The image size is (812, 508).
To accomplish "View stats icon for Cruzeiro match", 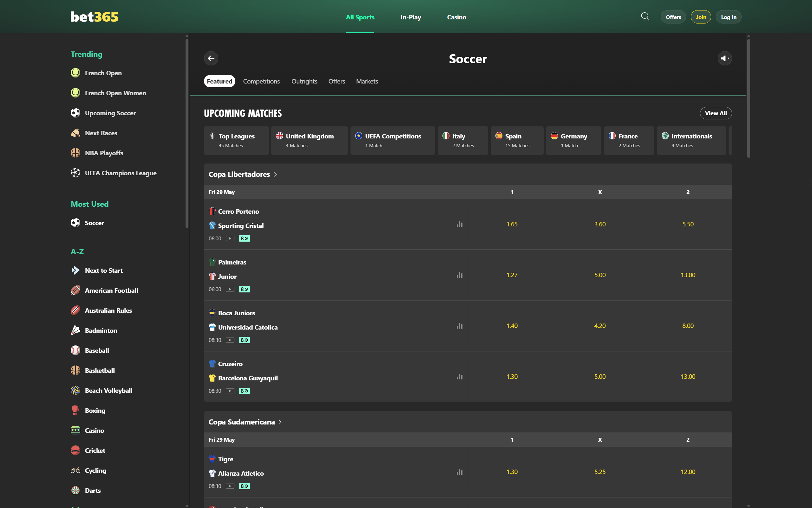I will point(459,377).
